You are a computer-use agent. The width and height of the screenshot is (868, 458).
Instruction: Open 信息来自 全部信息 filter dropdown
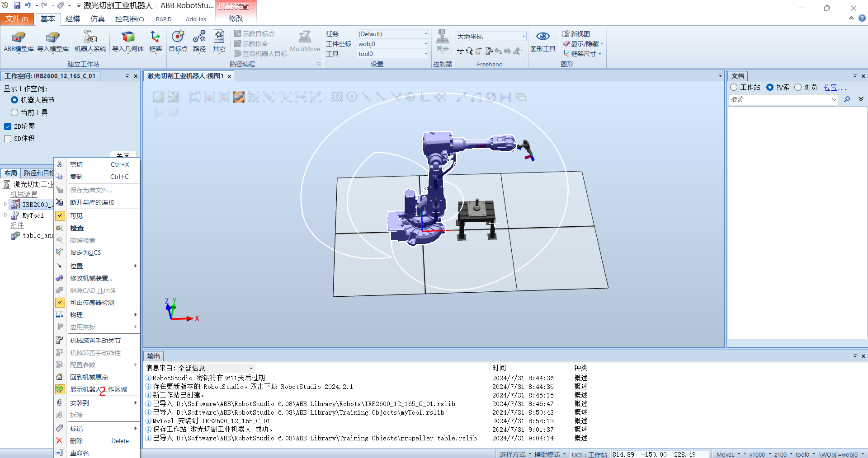coord(251,368)
